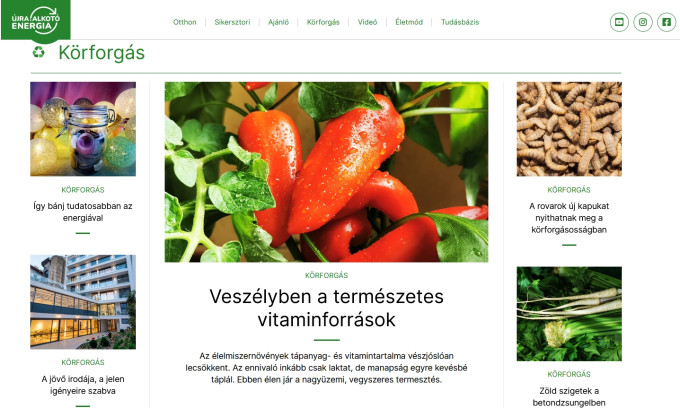Open the Facebook social icon
Screen dimensions: 680x408
coord(666,22)
